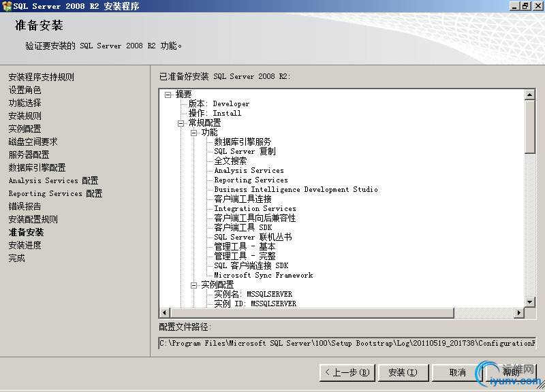Collapse the 常规配置 tree node
The image size is (545, 392).
tap(181, 123)
